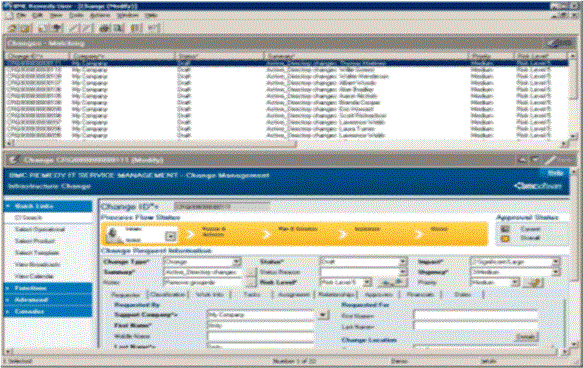Select the Willie Green change row
Image resolution: width=583 pixels, height=368 pixels.
click(x=286, y=70)
